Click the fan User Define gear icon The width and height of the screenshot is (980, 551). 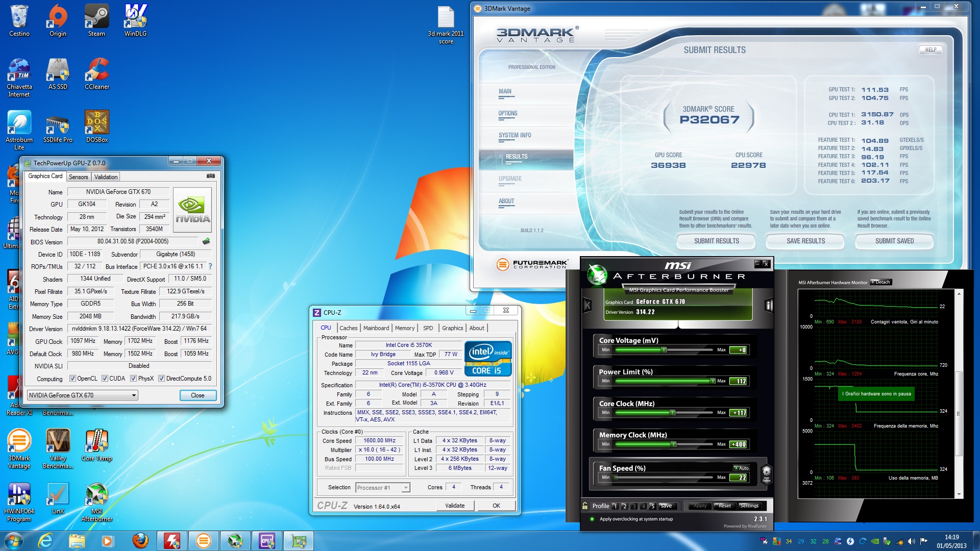coord(766,473)
